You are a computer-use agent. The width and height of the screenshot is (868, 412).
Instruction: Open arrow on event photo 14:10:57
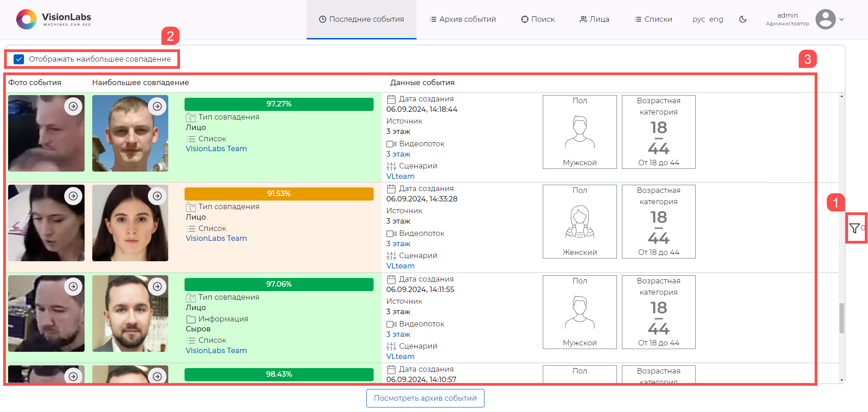(73, 376)
